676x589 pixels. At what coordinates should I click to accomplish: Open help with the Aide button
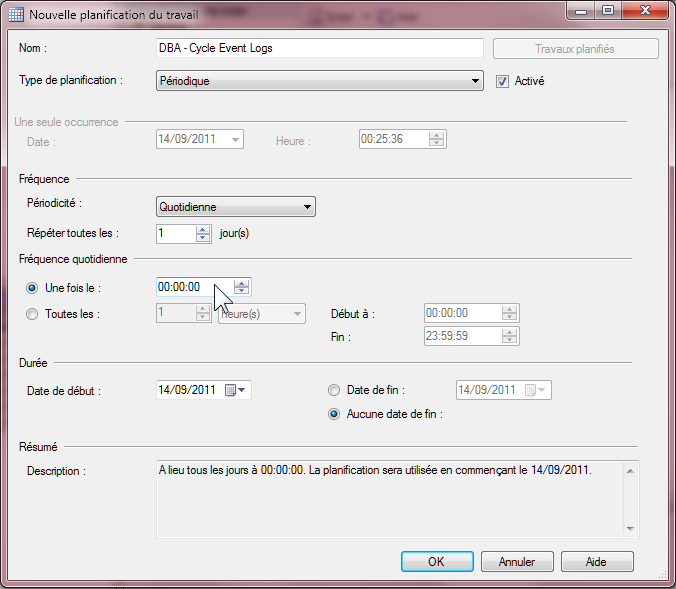click(597, 562)
